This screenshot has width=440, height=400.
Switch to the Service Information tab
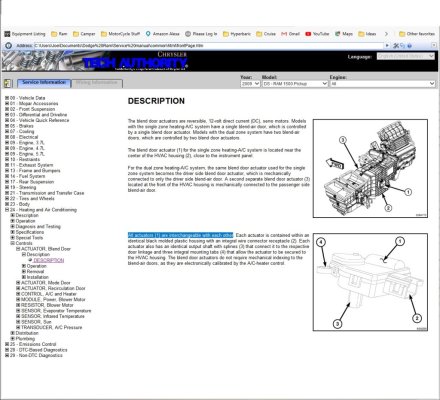point(44,83)
